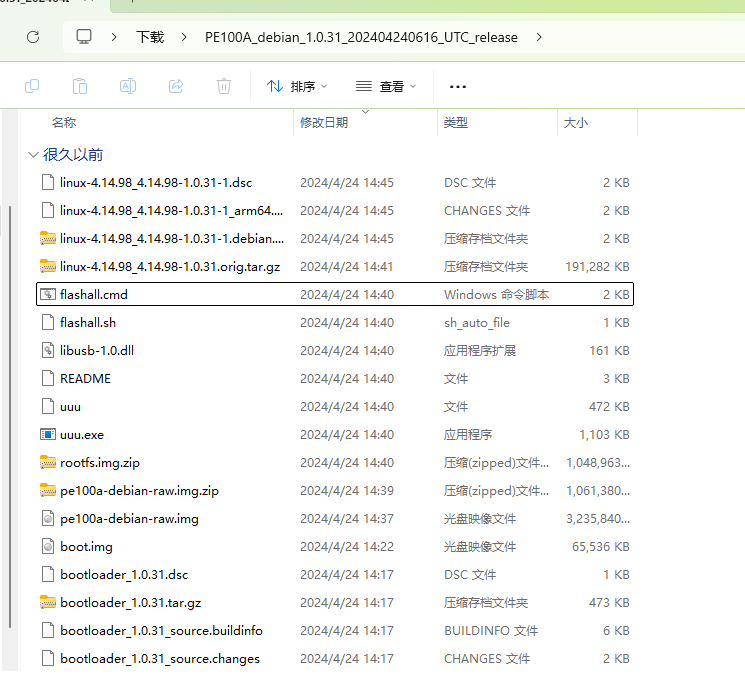745x676 pixels.
Task: Click pe100a-debian-raw.img disc image icon
Action: point(48,519)
